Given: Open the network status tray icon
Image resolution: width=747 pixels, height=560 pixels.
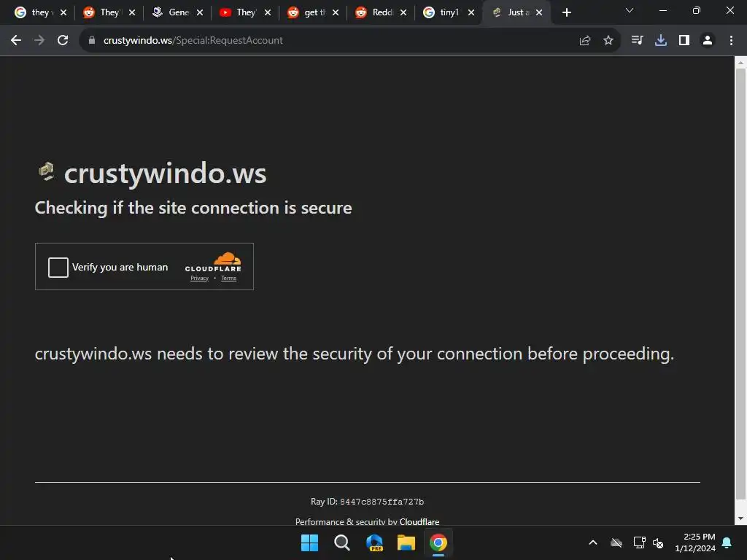Looking at the screenshot, I should pos(639,542).
